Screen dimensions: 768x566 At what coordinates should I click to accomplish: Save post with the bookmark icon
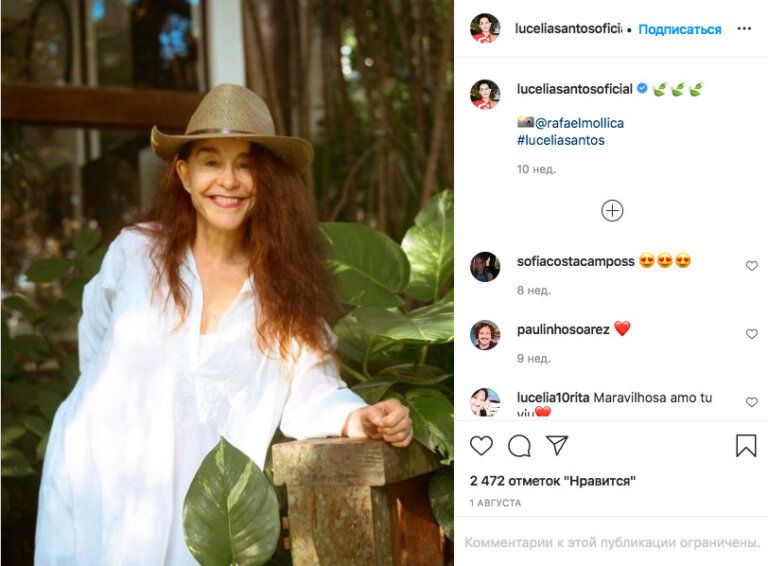(x=746, y=446)
